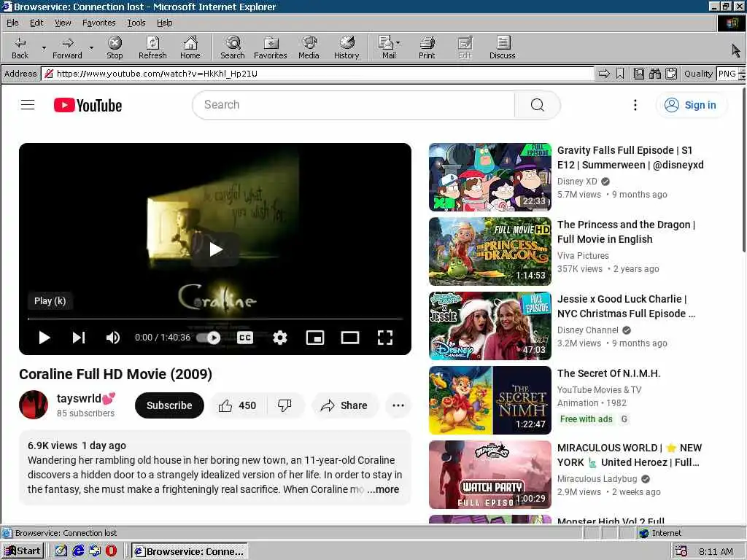
Task: Open the Windows Start menu
Action: point(23,551)
